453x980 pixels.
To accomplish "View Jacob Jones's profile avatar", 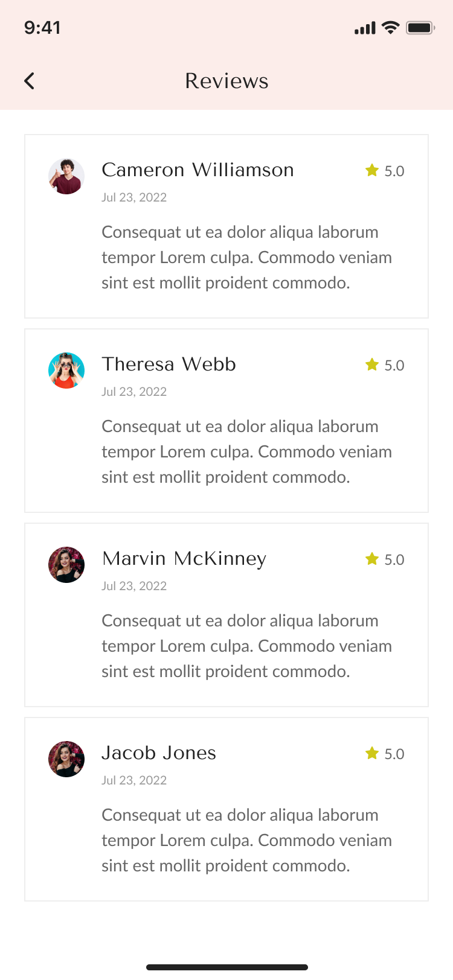I will 66,759.
